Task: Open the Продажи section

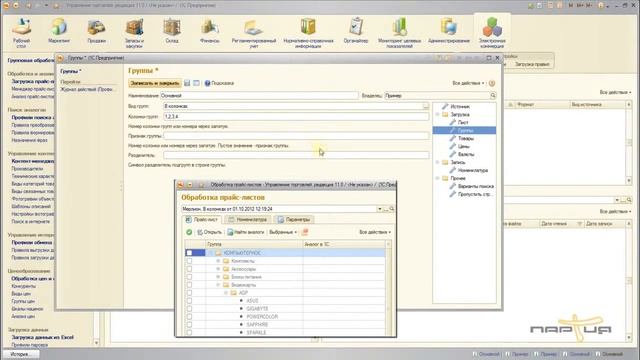Action: (x=96, y=31)
